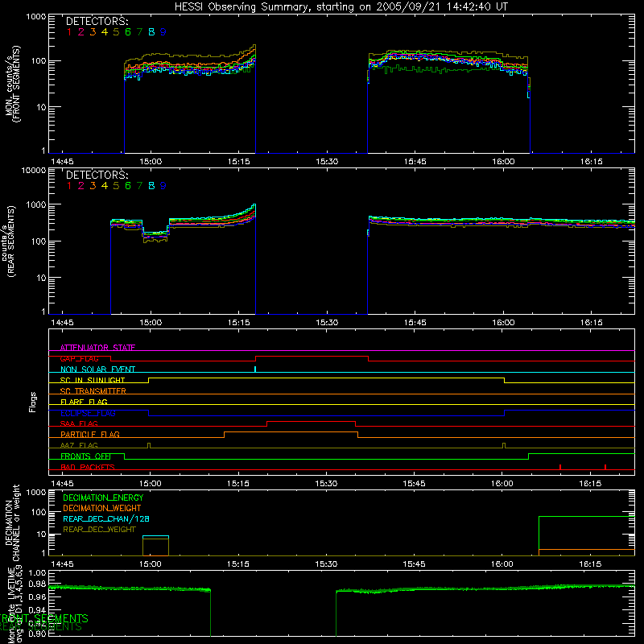Click the orange PARTICLE_FLAG label
644x644 pixels.
90,434
